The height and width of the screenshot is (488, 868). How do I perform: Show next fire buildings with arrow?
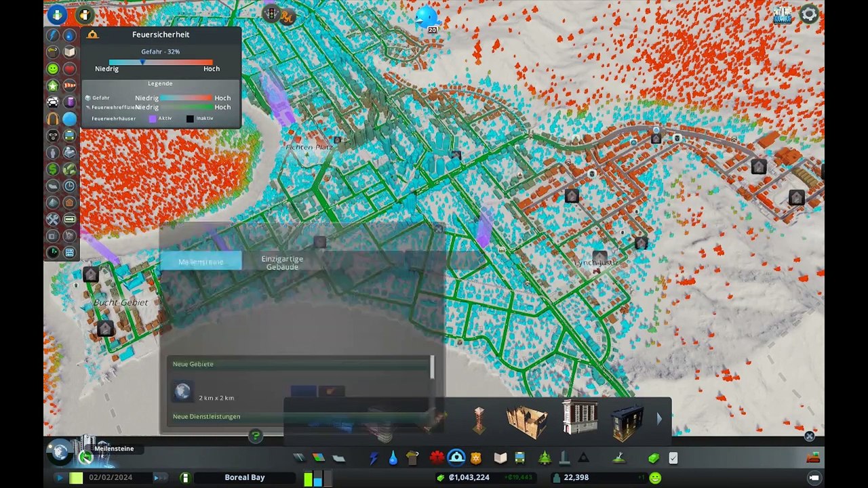coord(658,420)
